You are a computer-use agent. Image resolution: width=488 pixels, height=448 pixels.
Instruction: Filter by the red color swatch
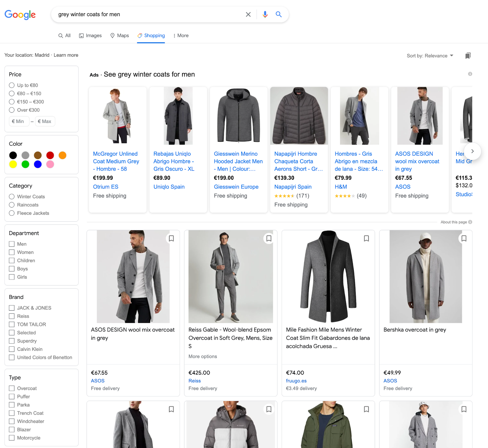pos(50,155)
